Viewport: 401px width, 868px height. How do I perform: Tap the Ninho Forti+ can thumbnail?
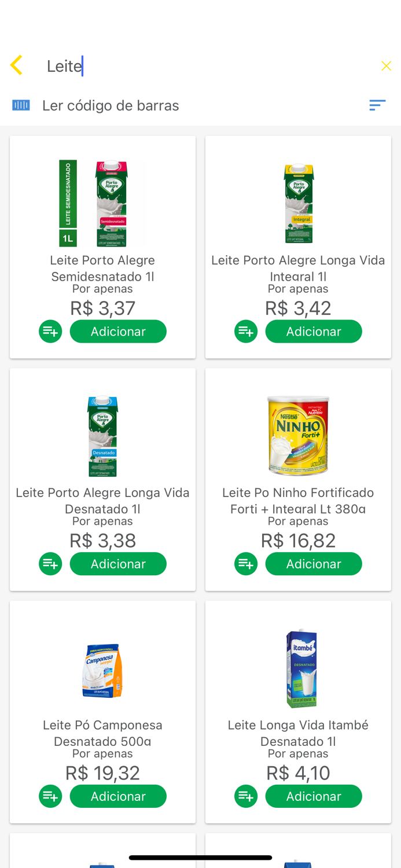click(x=298, y=436)
